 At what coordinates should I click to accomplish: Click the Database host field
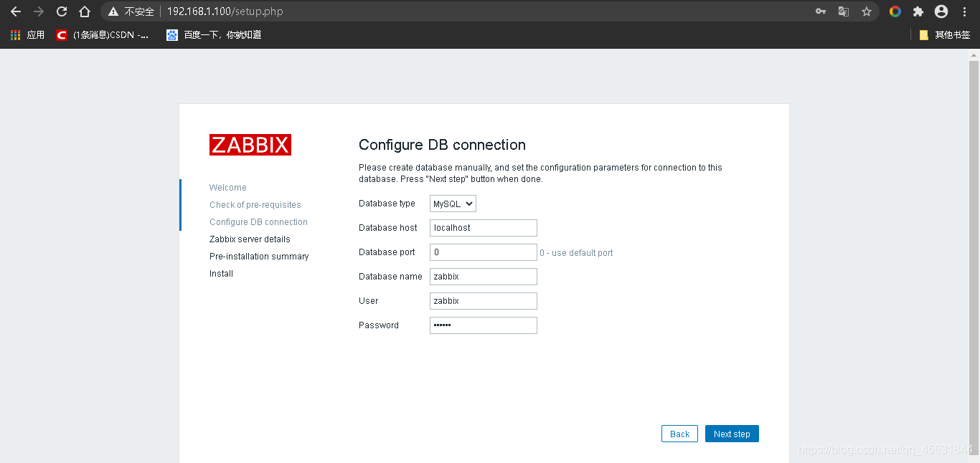(484, 228)
